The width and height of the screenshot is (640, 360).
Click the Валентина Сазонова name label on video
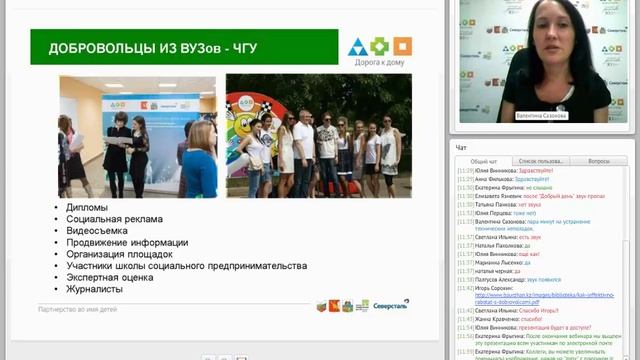(541, 116)
